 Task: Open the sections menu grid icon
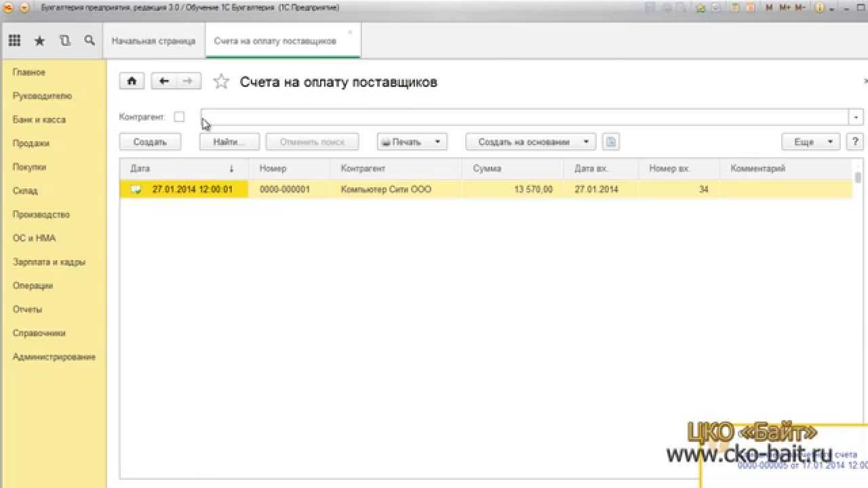(x=14, y=41)
